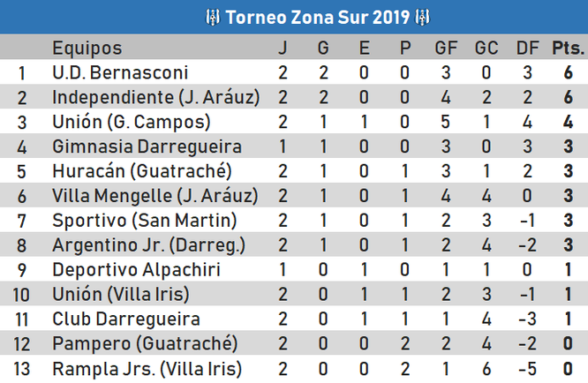The image size is (588, 383).
Task: Select Sportivo (San Martin) team name
Action: [x=145, y=221]
